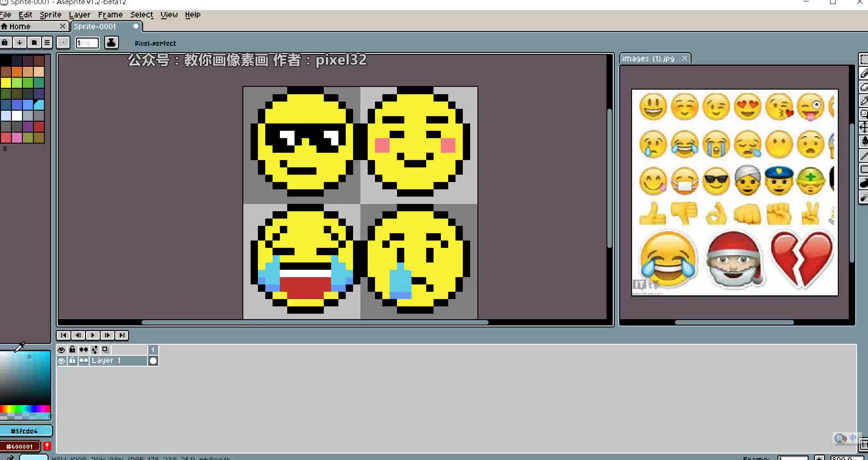The height and width of the screenshot is (460, 868).
Task: Select the Contour tool
Action: (x=863, y=183)
